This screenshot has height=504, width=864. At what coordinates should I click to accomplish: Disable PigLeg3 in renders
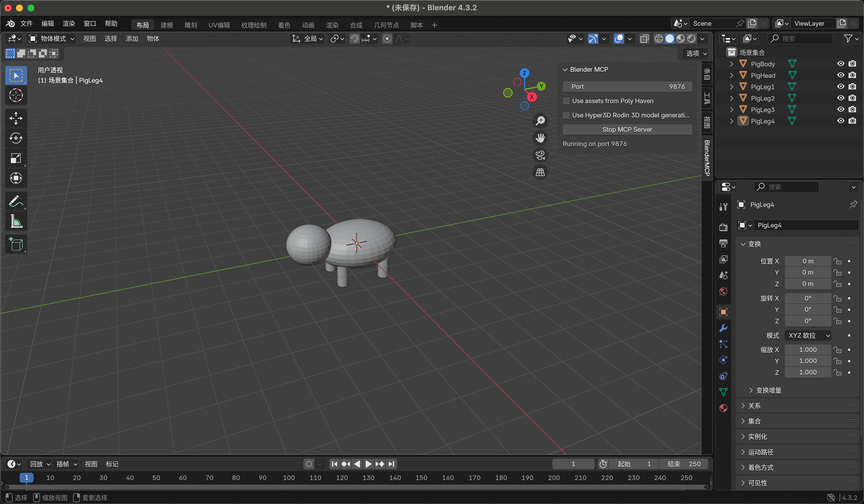coord(852,109)
